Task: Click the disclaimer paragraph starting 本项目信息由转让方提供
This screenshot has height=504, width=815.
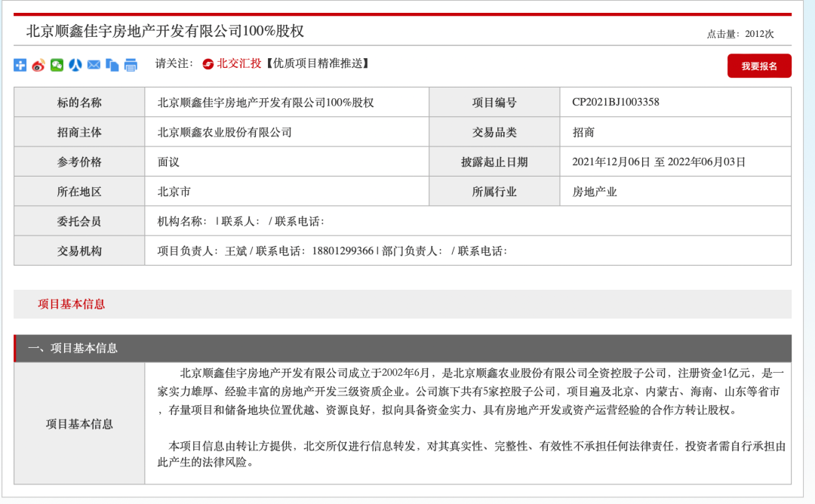Action: 472,454
